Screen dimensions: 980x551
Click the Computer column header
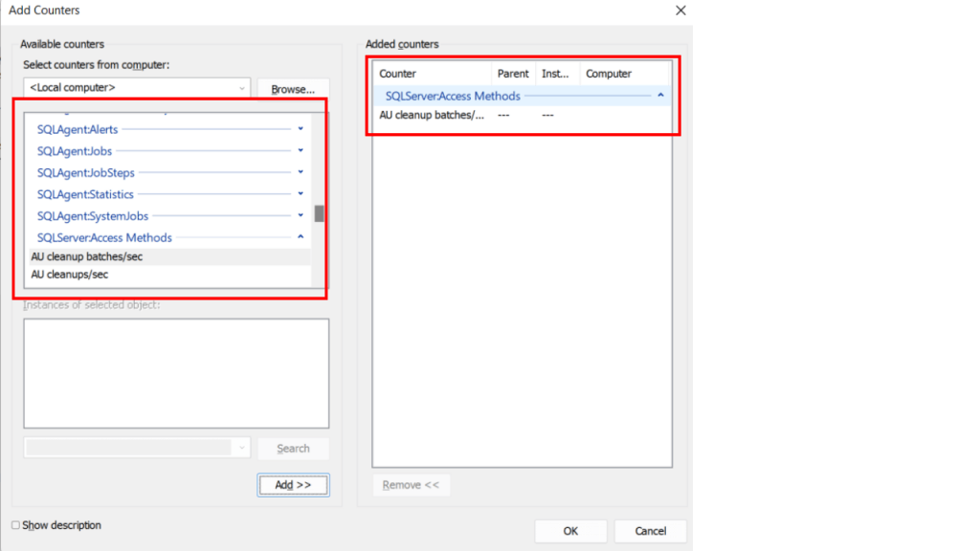[x=624, y=74]
